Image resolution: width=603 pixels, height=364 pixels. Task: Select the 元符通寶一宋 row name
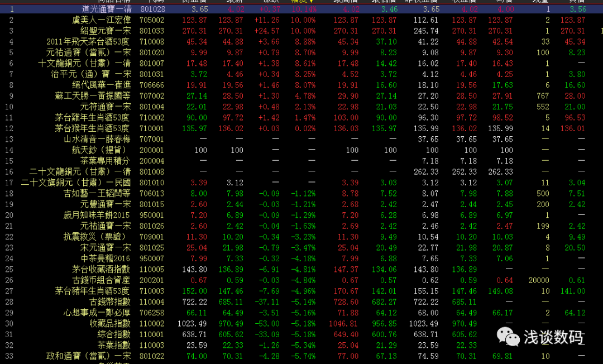point(106,107)
